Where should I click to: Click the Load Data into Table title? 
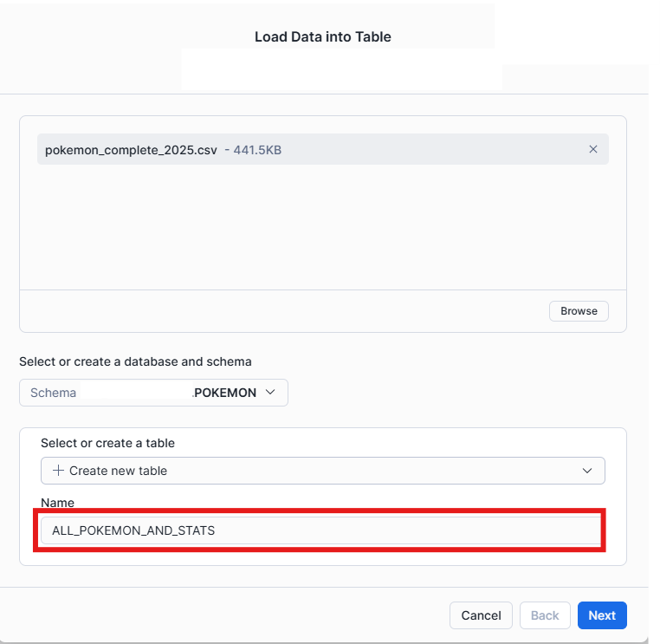click(x=323, y=37)
